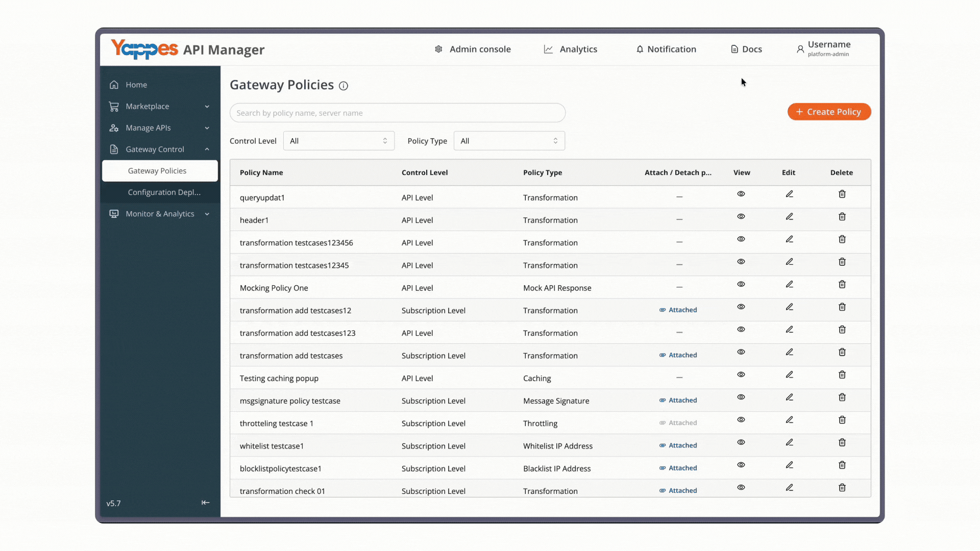Click the Yappes API Manager logo
Screen dimensions: 980x551
coord(187,49)
